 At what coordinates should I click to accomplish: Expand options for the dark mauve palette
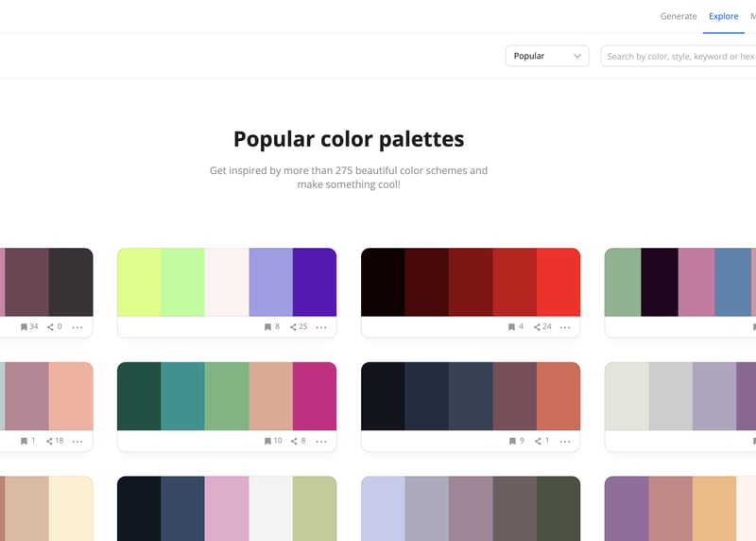coord(77,327)
